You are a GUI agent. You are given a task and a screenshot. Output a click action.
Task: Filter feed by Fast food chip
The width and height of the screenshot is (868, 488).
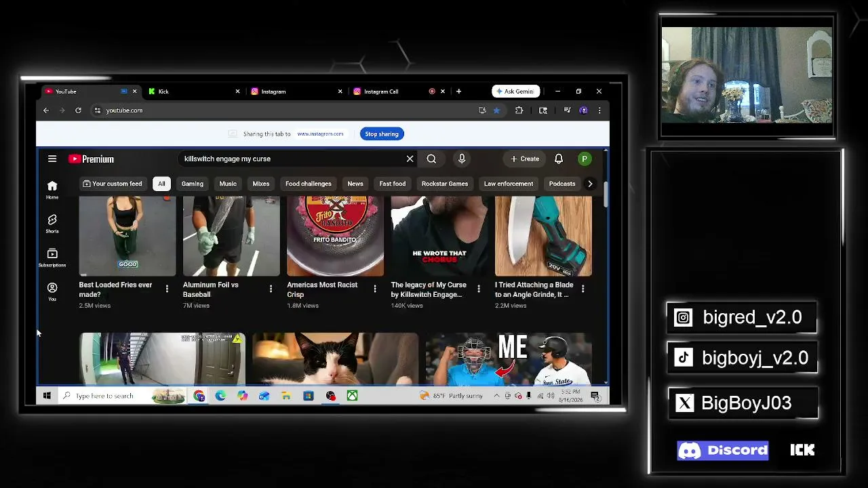[393, 184]
